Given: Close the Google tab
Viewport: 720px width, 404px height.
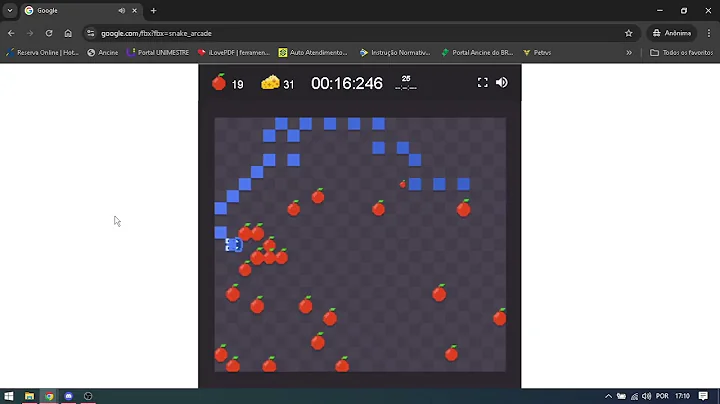Looking at the screenshot, I should [135, 11].
